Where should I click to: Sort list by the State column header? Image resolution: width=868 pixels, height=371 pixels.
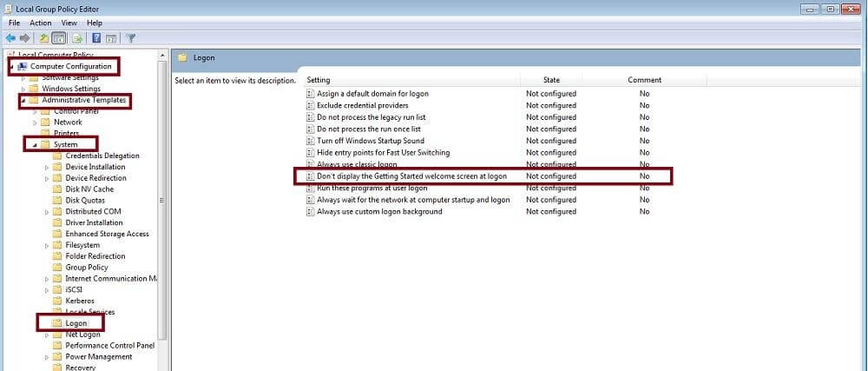pyautogui.click(x=551, y=80)
